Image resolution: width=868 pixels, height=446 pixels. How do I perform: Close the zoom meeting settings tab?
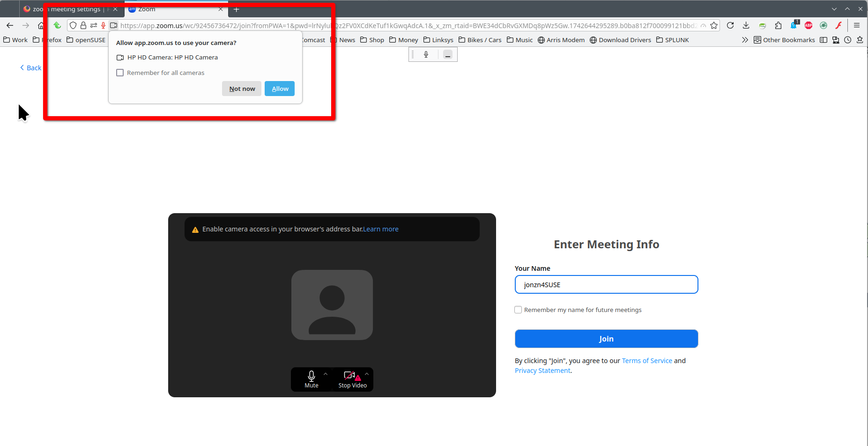[115, 9]
